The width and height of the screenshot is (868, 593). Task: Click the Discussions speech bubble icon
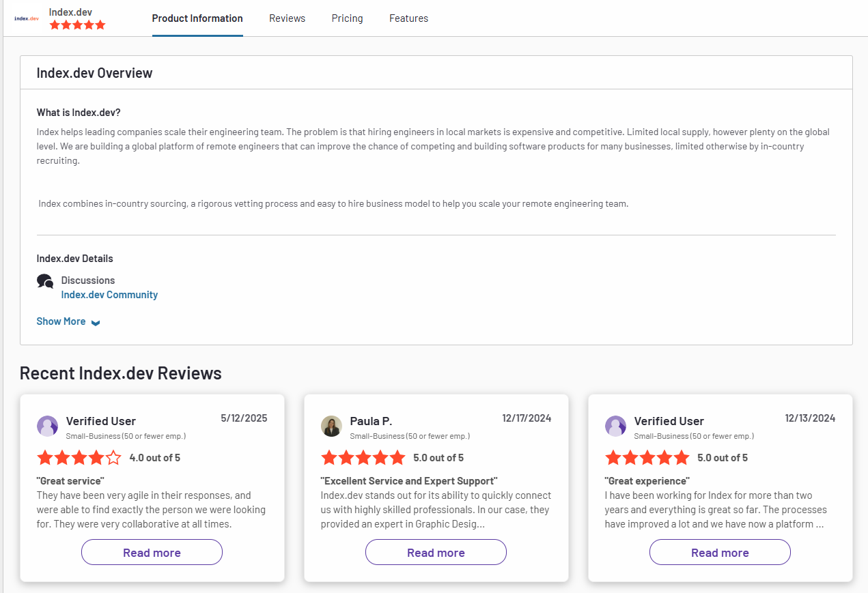click(x=45, y=281)
